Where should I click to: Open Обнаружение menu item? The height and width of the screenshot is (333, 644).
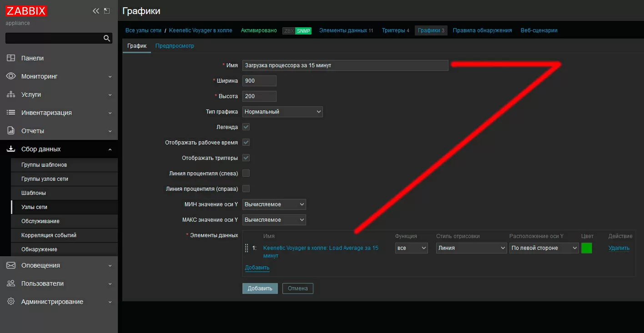coord(64,249)
